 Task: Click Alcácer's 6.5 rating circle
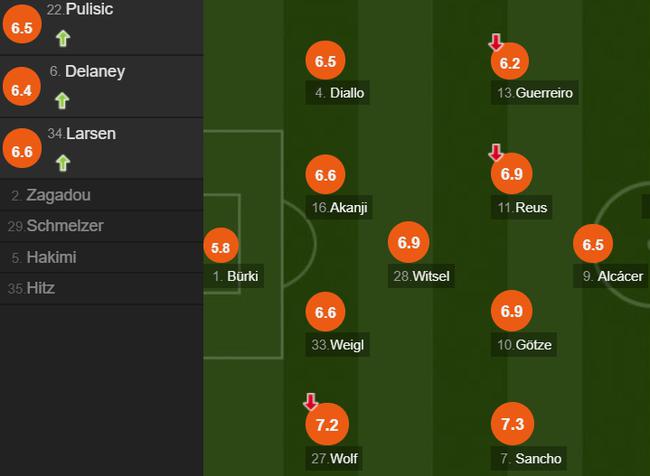point(593,244)
